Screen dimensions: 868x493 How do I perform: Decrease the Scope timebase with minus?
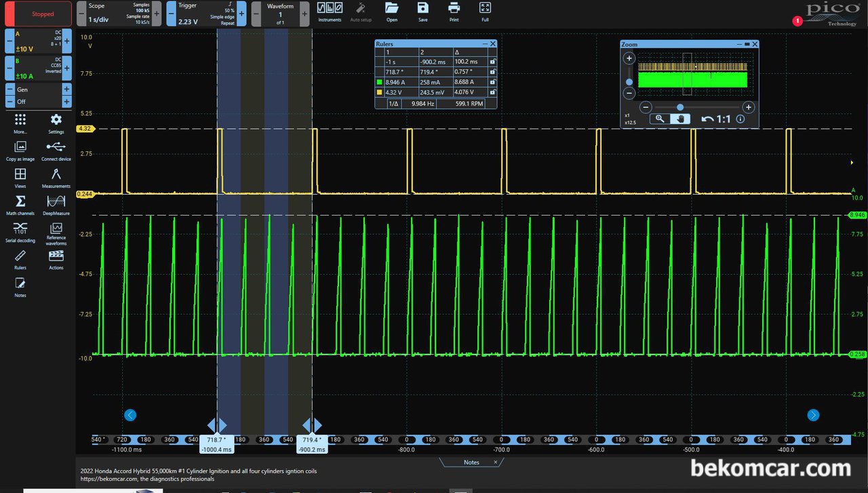81,14
